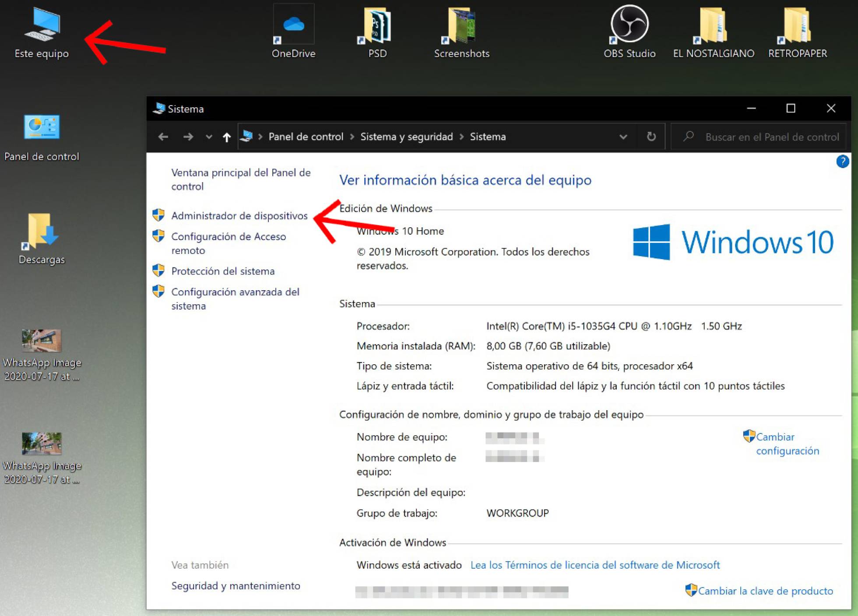Expand chevron after Sistema y seguridad breadcrumb
Viewport: 858px width, 616px height.
coord(461,137)
